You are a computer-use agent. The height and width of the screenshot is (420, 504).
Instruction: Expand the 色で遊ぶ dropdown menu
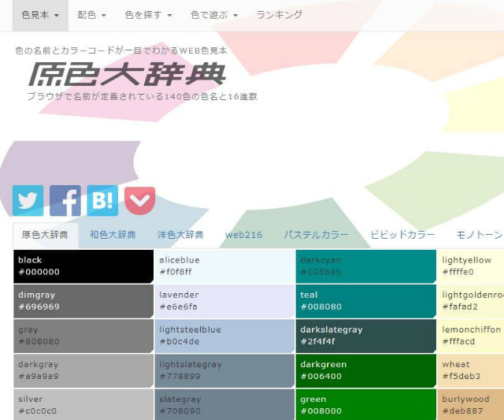(x=213, y=15)
